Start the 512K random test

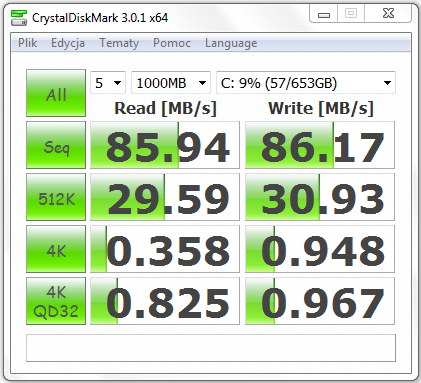click(x=56, y=197)
